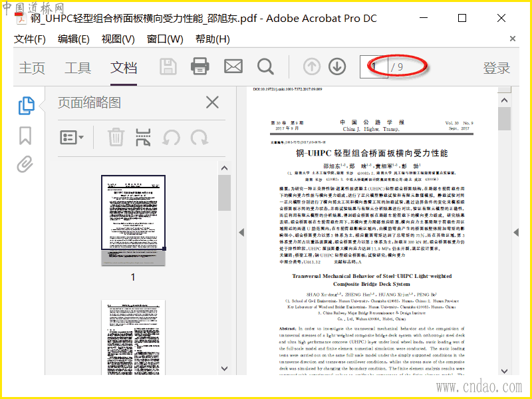Click the journal name China J. Highw. Transp.
532x399 pixels.
click(x=371, y=129)
